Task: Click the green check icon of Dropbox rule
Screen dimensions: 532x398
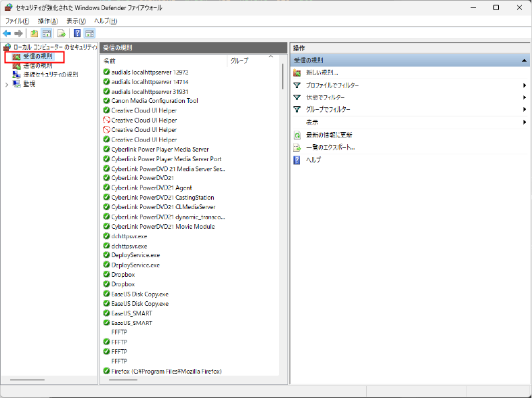Action: coord(106,275)
